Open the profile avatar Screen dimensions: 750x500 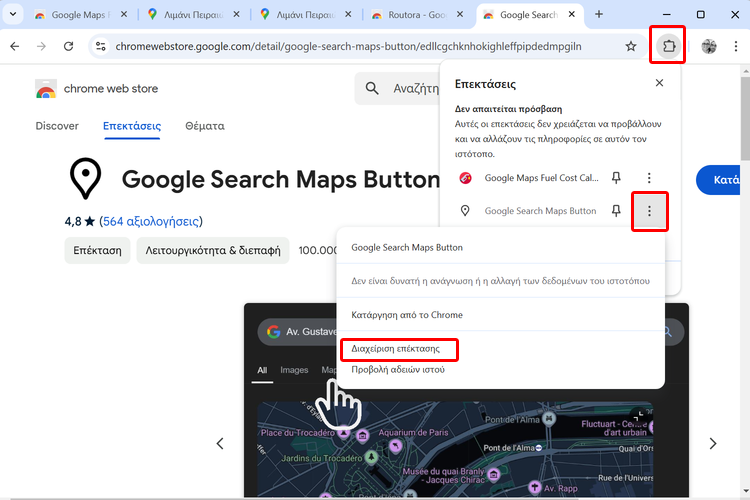[x=708, y=46]
